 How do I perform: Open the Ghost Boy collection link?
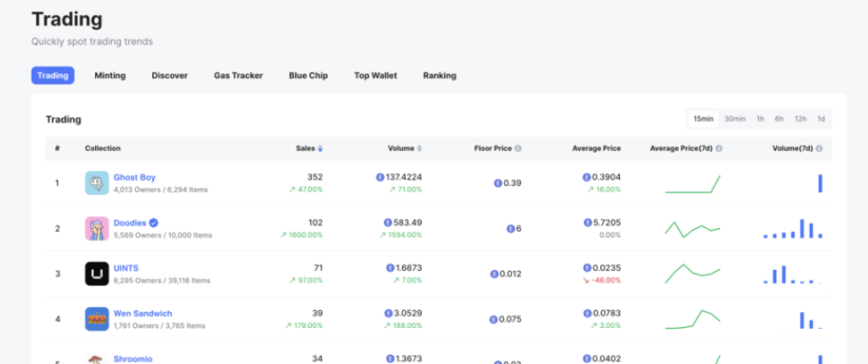[x=134, y=177]
